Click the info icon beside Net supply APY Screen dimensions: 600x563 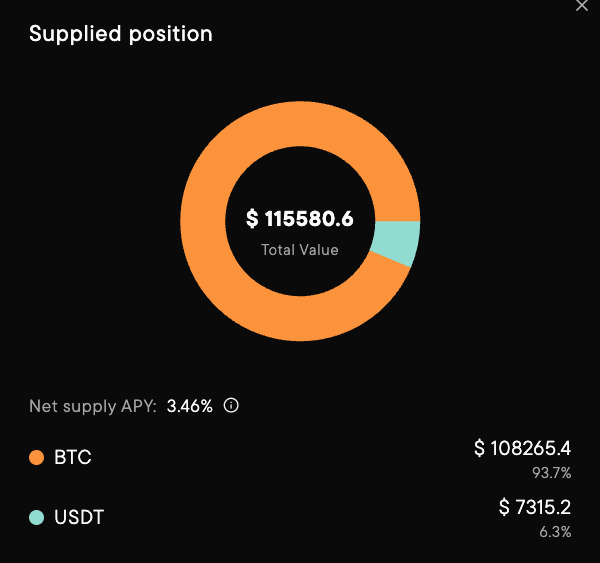click(x=231, y=406)
